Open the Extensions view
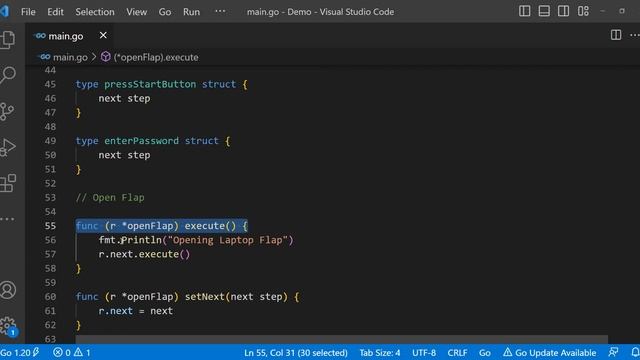 click(x=7, y=183)
